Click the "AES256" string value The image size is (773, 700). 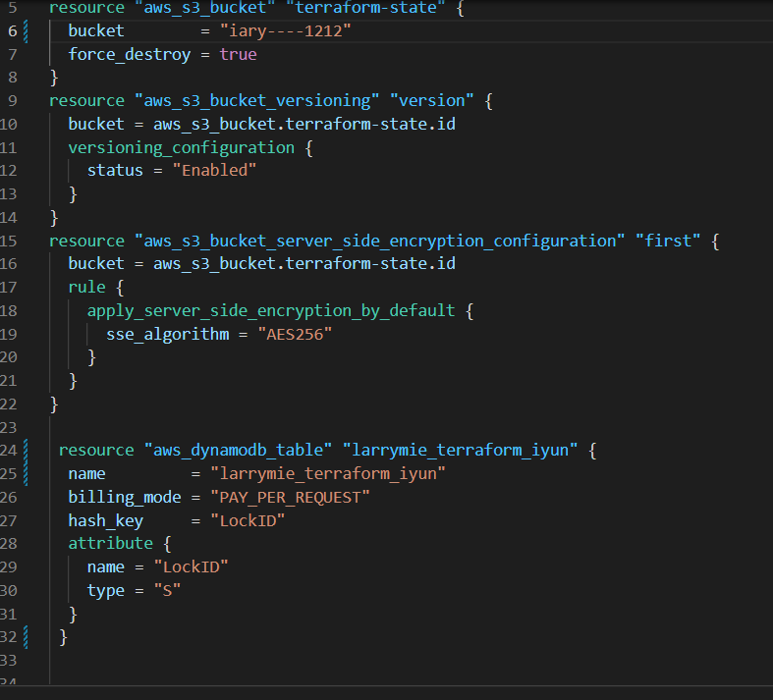[x=295, y=335]
